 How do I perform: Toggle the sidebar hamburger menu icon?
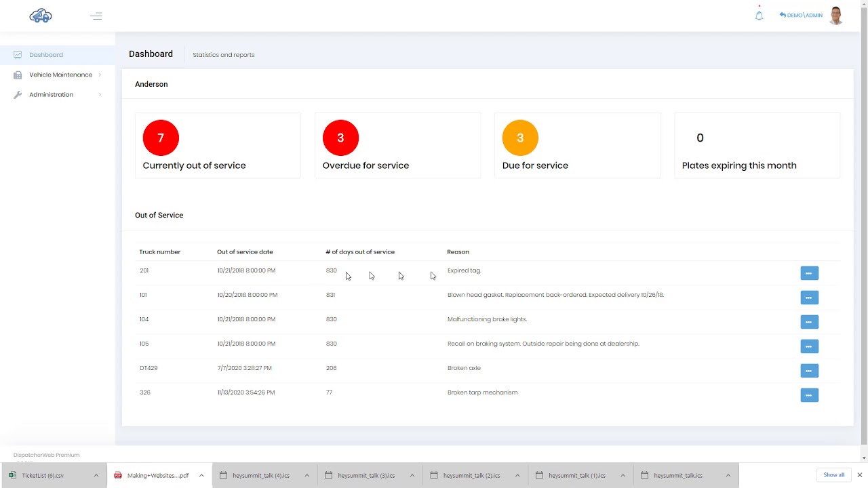click(96, 16)
